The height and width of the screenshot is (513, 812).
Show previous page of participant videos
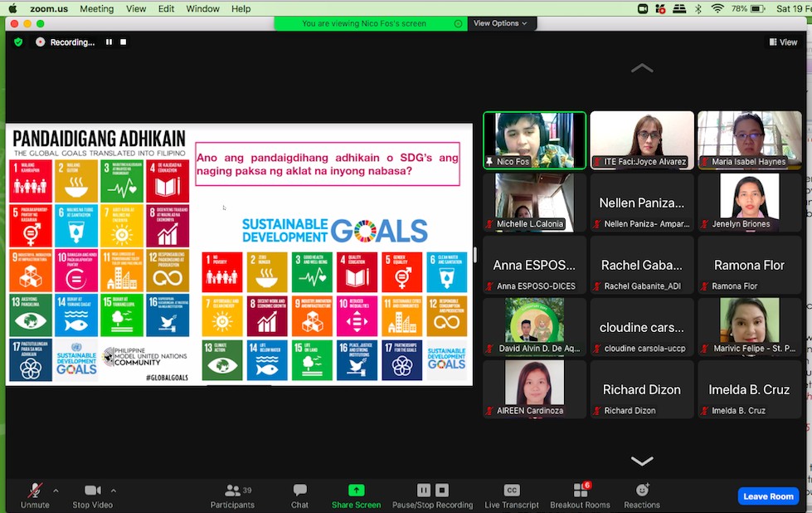tap(642, 68)
